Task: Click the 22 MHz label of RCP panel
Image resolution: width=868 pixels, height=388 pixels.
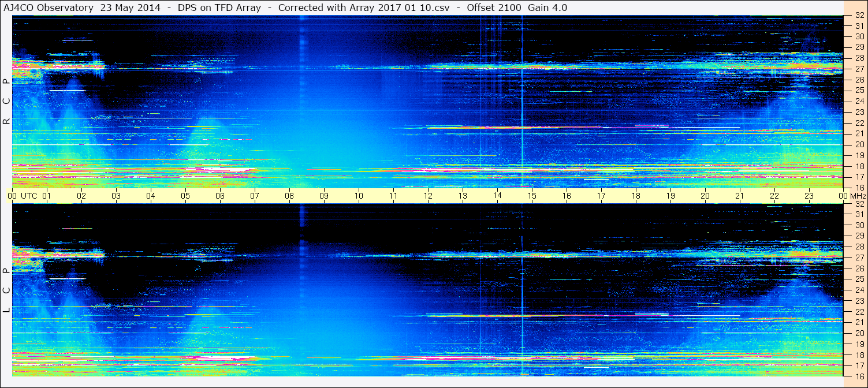Action: tap(859, 123)
